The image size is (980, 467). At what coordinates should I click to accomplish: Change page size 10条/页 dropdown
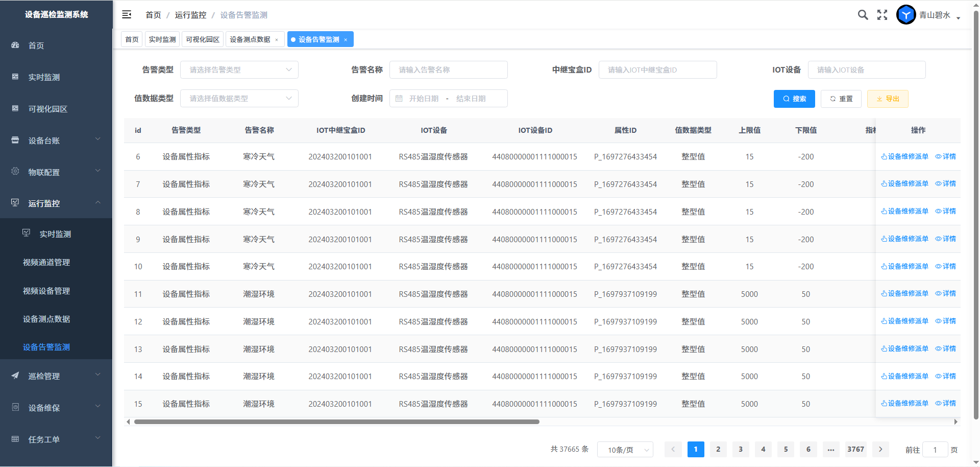click(625, 450)
